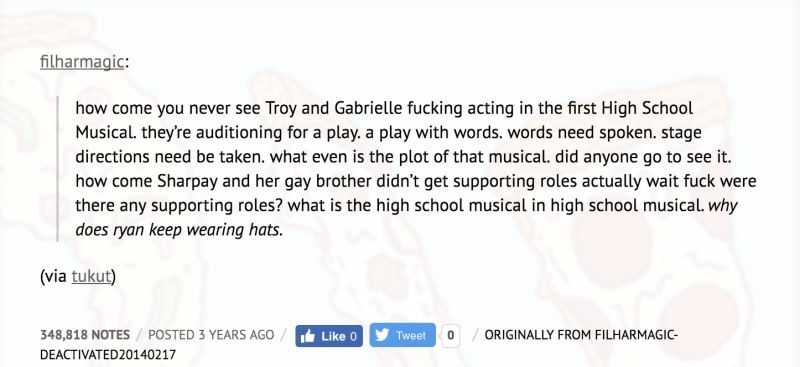Image resolution: width=800 pixels, height=367 pixels.
Task: Click the first line mentioning Troy and Gabrielle
Action: 384,108
